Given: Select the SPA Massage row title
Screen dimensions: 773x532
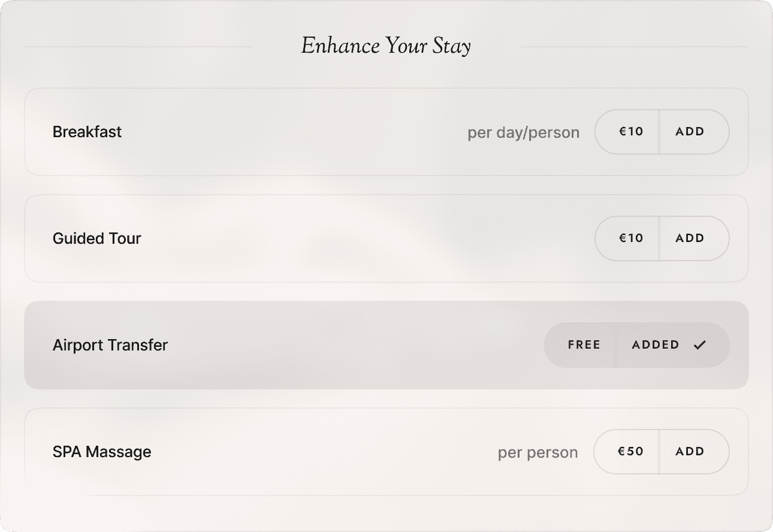Looking at the screenshot, I should (x=102, y=452).
